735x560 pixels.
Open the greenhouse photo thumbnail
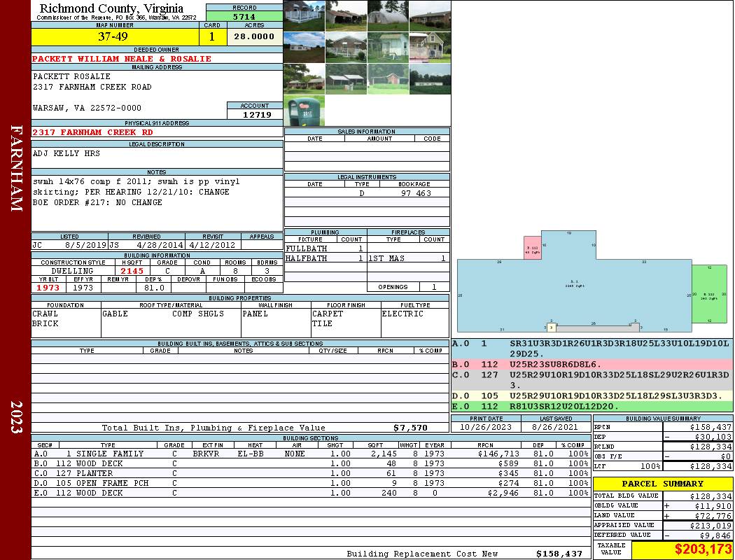pyautogui.click(x=388, y=15)
